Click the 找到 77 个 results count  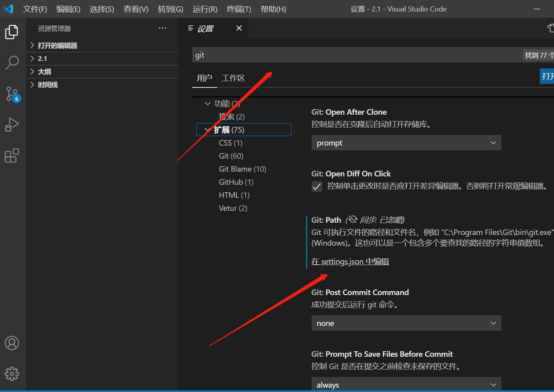(x=539, y=55)
